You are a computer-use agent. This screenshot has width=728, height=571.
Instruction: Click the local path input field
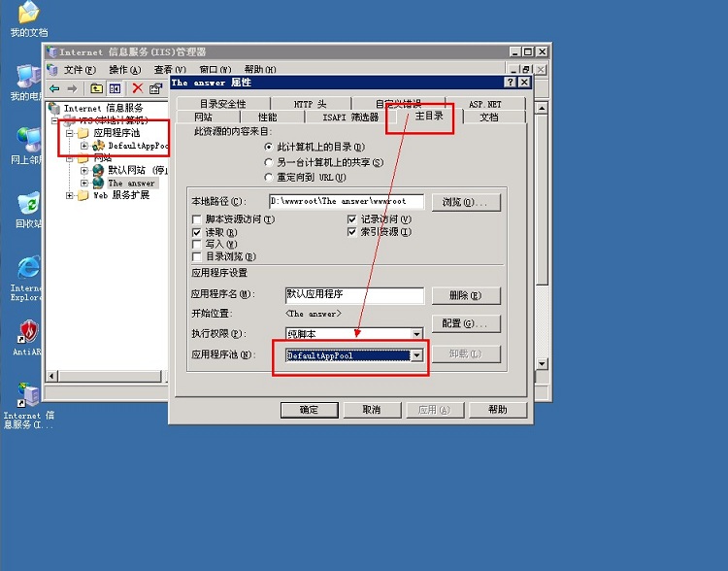click(x=347, y=201)
